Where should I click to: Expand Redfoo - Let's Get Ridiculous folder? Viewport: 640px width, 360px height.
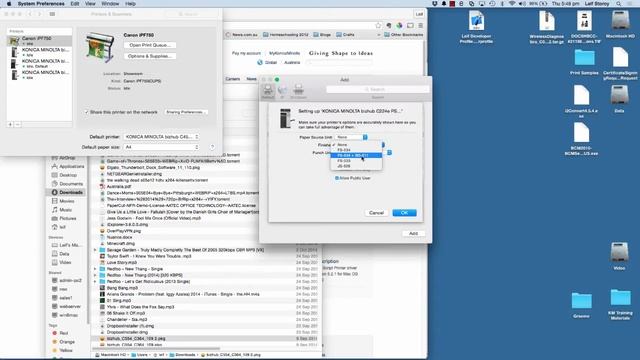(x=96, y=282)
